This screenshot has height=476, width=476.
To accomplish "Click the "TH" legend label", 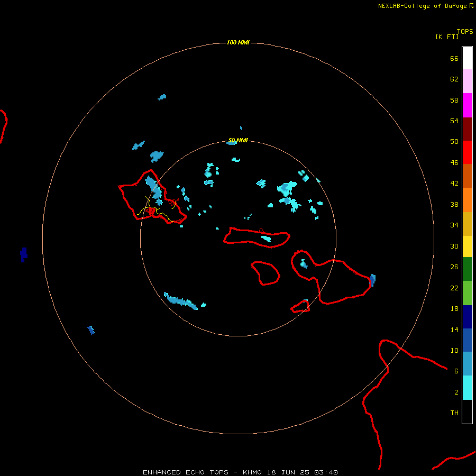I will tap(454, 413).
